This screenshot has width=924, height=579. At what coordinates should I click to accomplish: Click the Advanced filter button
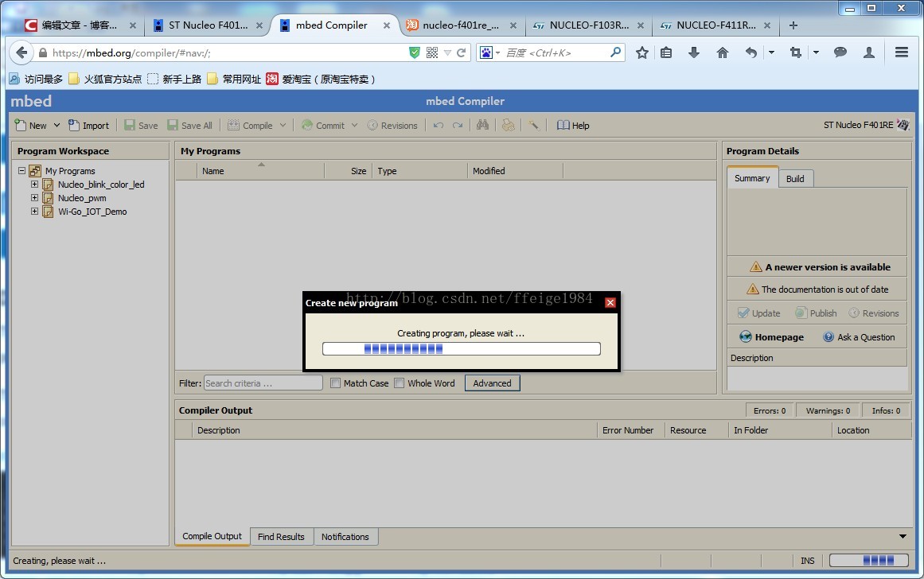[492, 383]
